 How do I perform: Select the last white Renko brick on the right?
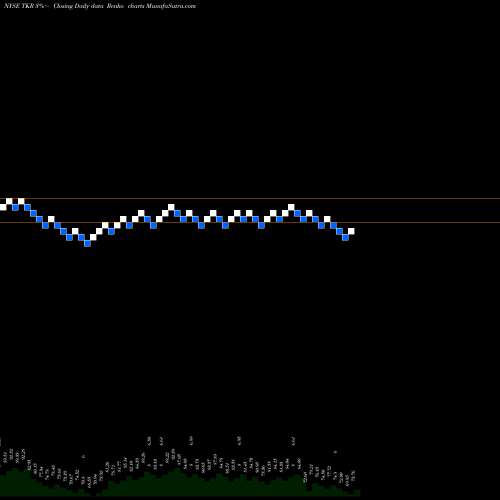351,231
